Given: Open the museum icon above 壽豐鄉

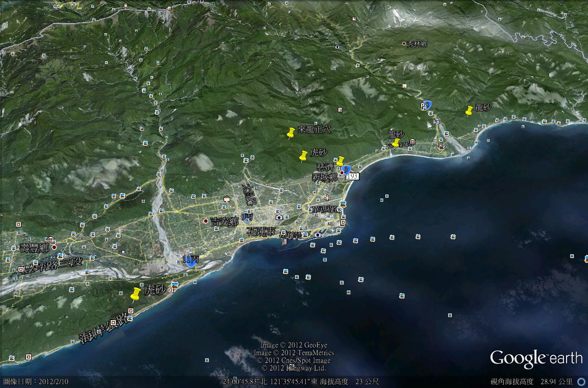Looking at the screenshot, I should tap(51, 239).
